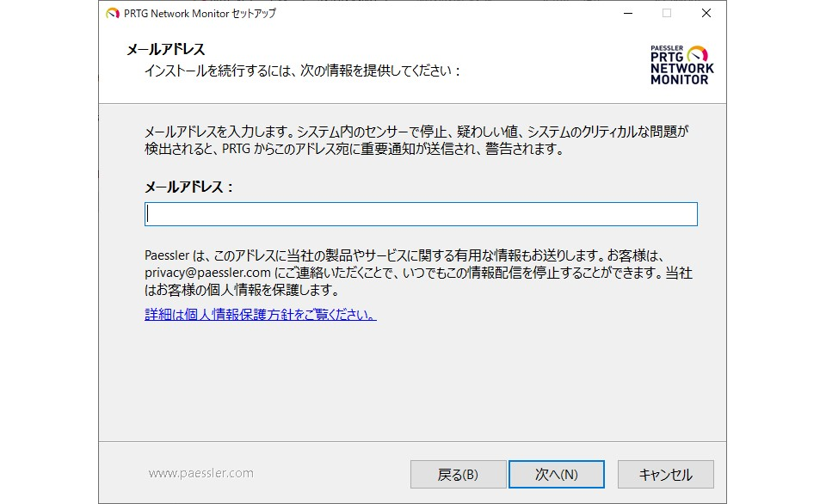Click the Paessler PRTG Network Monitor logo

(x=681, y=65)
